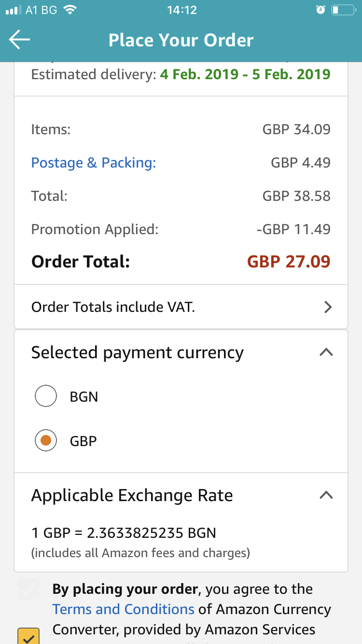Tap the A1 BG carrier label
This screenshot has height=644, width=362.
42,10
